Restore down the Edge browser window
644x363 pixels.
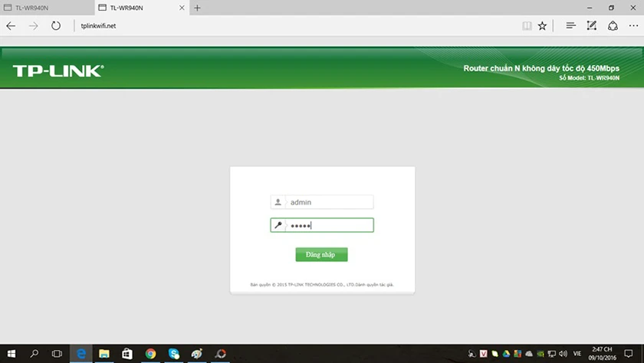[611, 8]
